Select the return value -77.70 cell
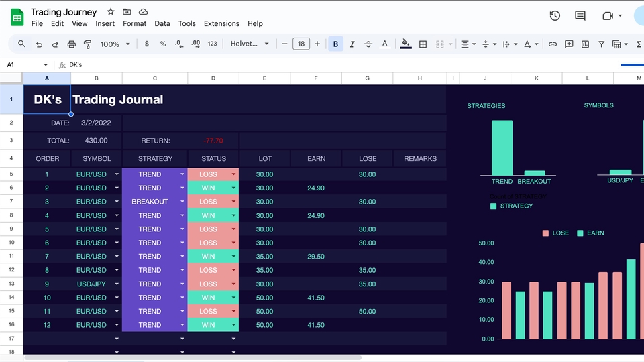 [213, 141]
